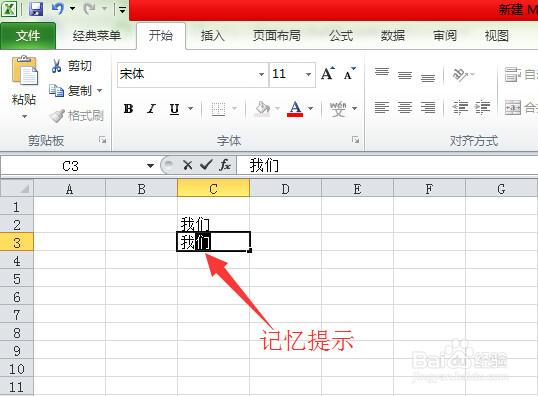Switch to the 插入 tab
The width and height of the screenshot is (538, 396).
tap(212, 36)
